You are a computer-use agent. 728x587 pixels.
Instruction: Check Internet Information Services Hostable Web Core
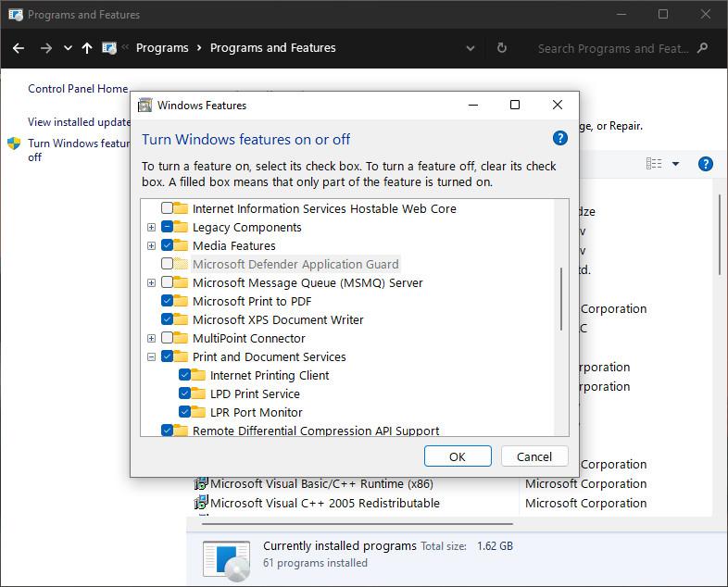click(x=167, y=208)
